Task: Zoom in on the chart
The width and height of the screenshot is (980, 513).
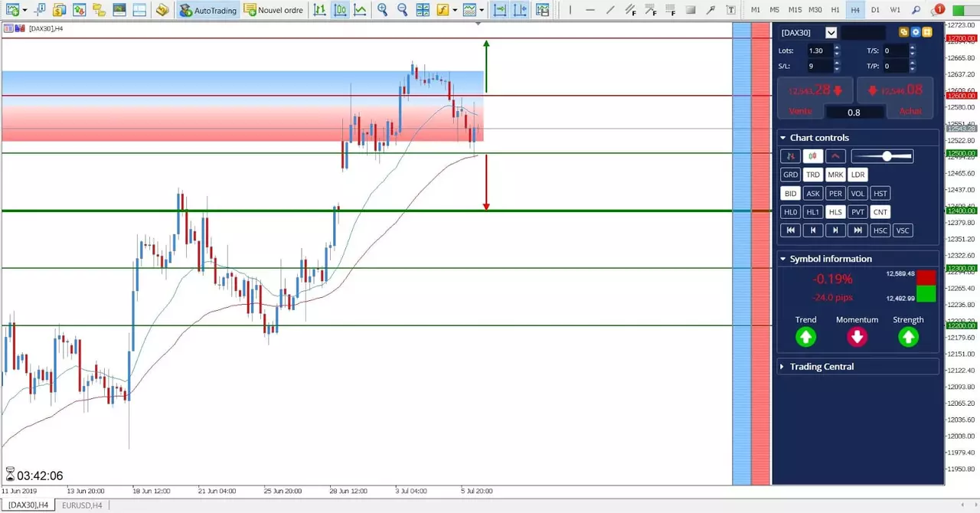Action: [x=382, y=10]
